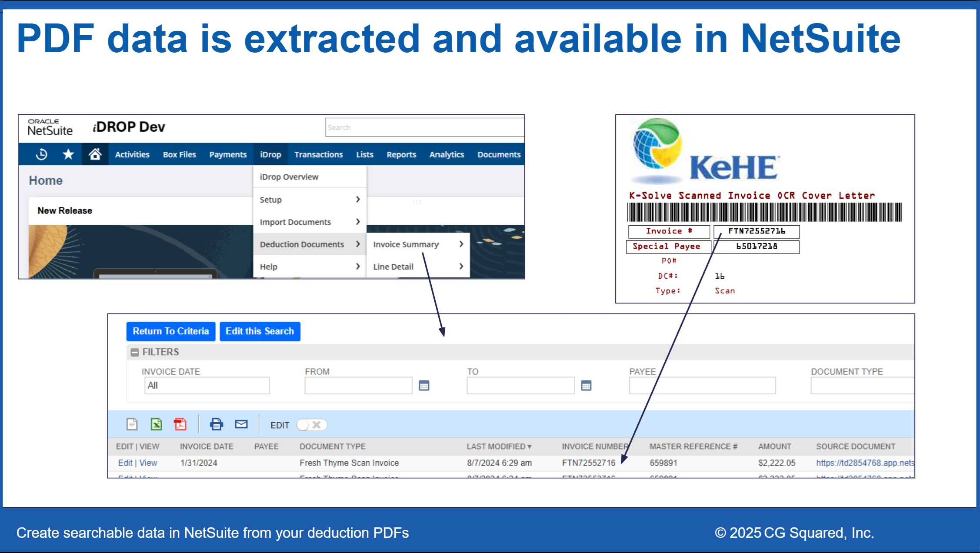Click the Recent Records clock icon
The image size is (980, 553).
[42, 154]
